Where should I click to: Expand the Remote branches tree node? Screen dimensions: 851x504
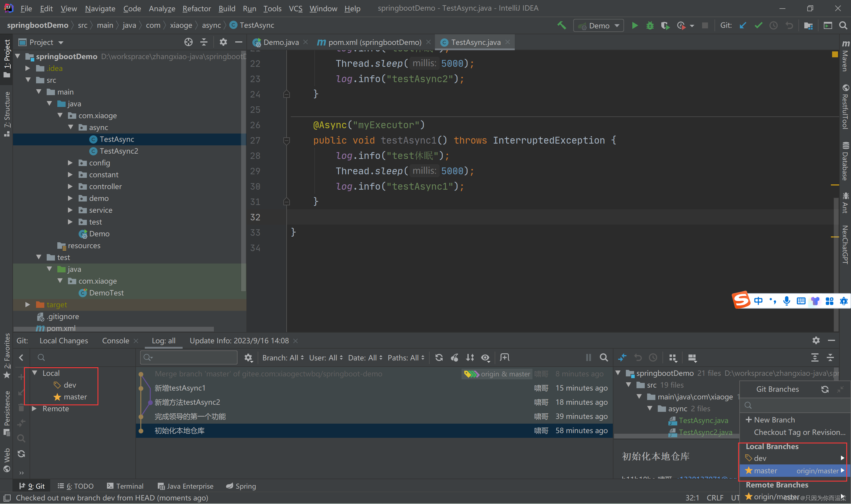pyautogui.click(x=34, y=409)
